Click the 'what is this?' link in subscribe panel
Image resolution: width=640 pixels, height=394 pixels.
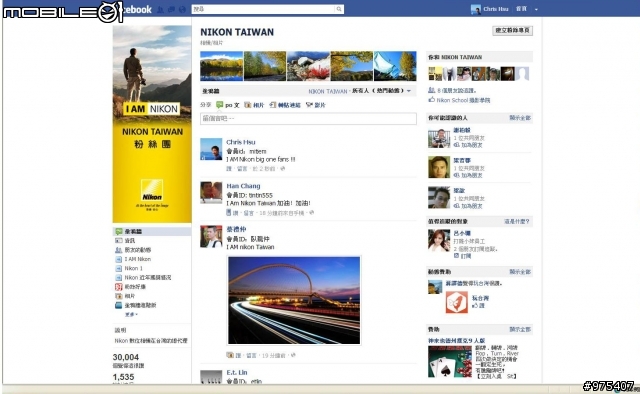click(x=517, y=222)
